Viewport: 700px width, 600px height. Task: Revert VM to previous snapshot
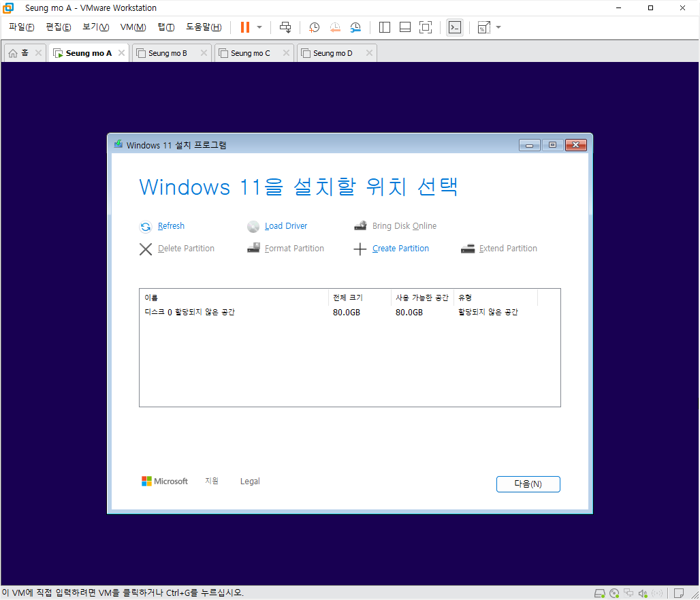click(335, 28)
